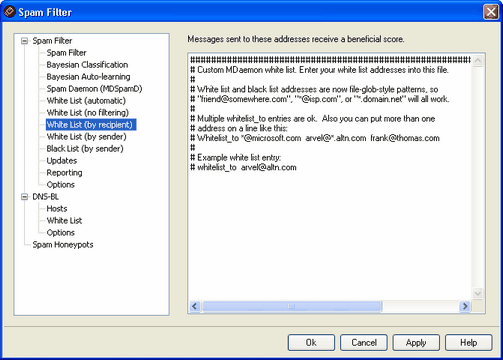Open Bayesian Auto-learning settings
Image resolution: width=503 pixels, height=360 pixels.
pyautogui.click(x=88, y=77)
